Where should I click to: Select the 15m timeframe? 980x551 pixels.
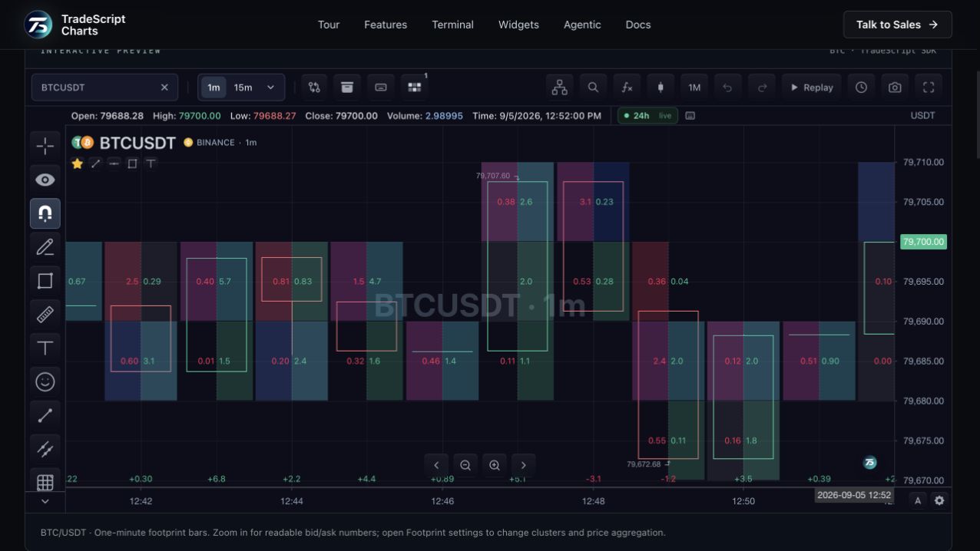(243, 87)
